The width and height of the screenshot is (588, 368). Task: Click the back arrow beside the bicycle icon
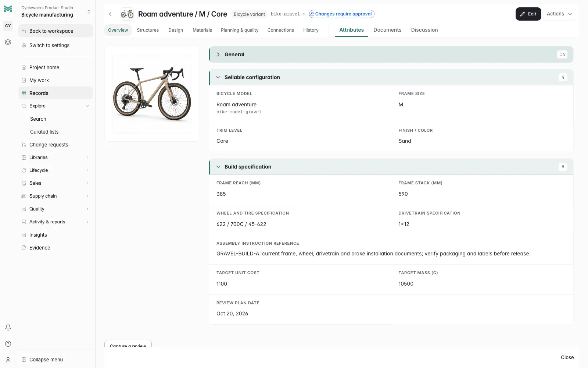click(x=110, y=14)
